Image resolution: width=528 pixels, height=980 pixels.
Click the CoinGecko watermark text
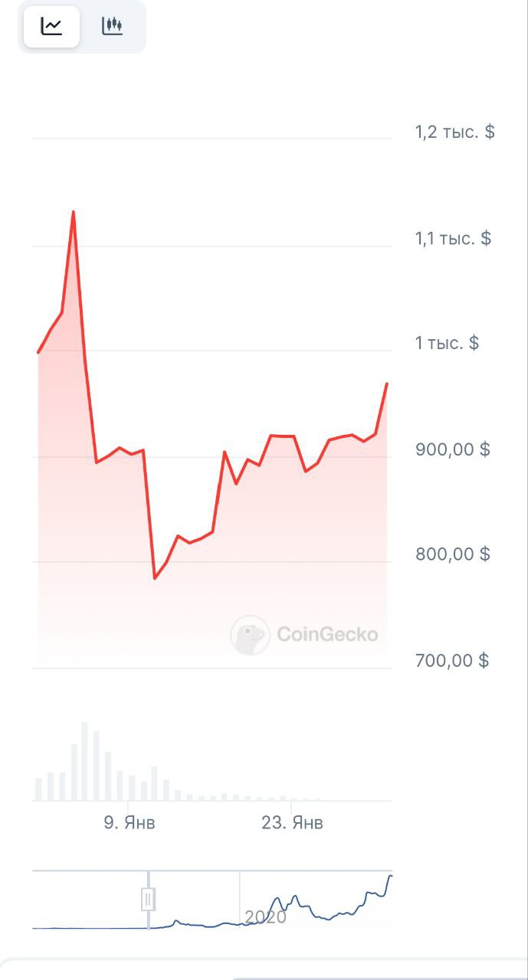[327, 635]
